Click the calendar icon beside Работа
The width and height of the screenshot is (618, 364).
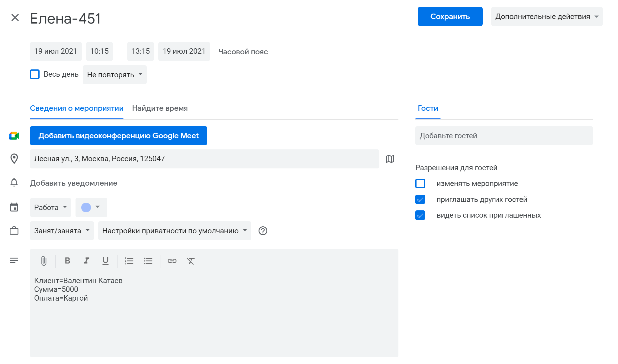point(14,207)
